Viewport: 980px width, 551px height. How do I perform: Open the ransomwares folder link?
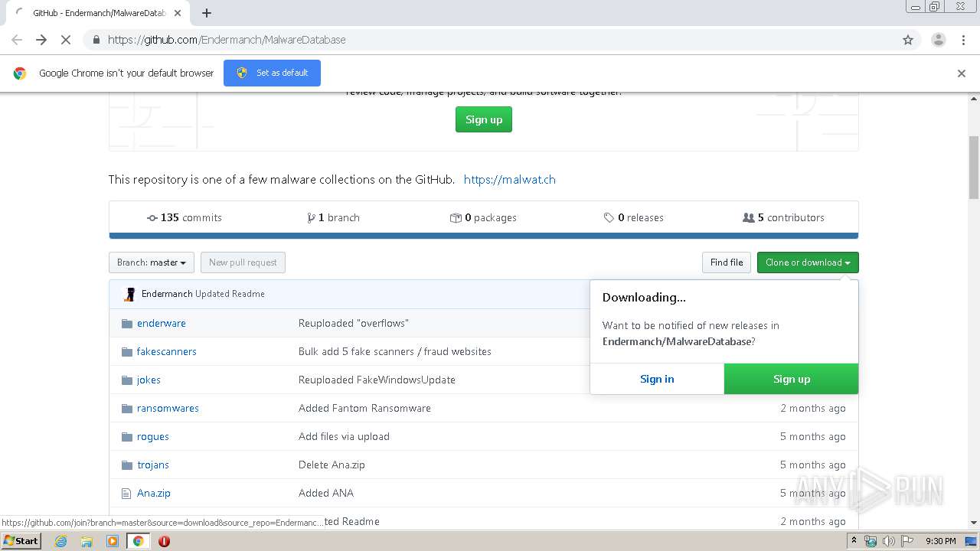click(x=168, y=409)
